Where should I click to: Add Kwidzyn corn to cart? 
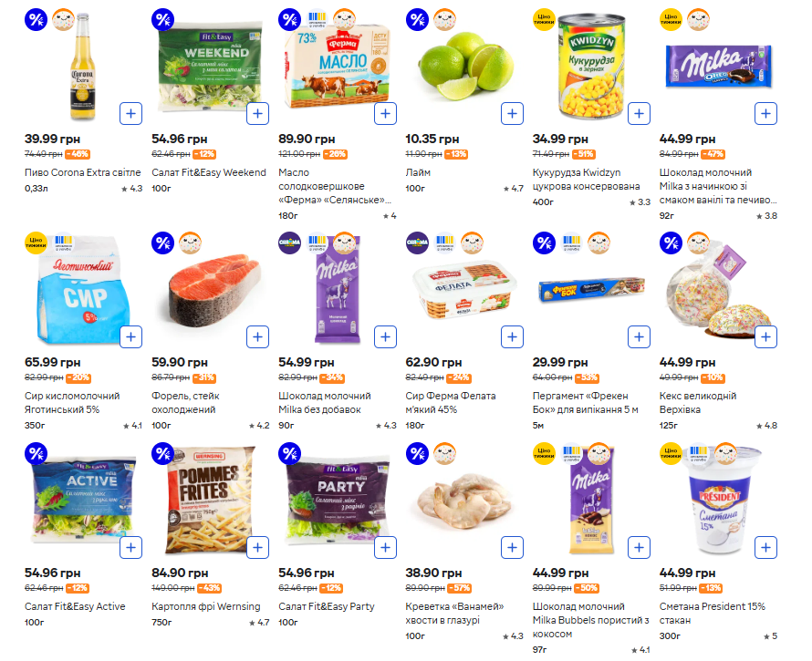tap(639, 114)
